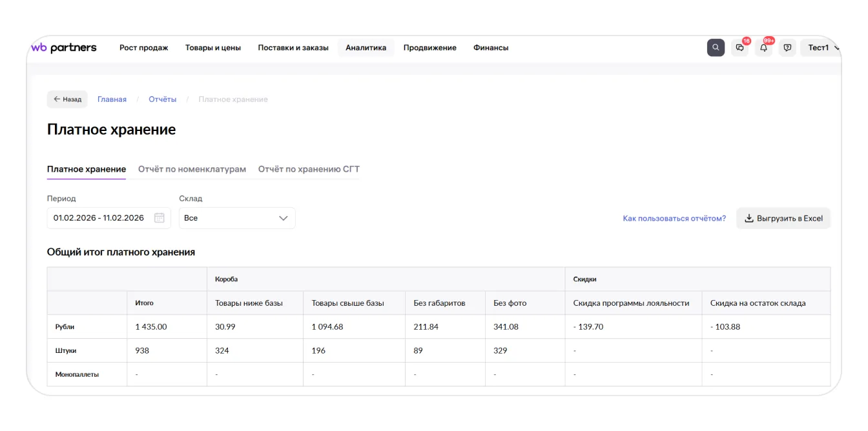This screenshot has height=431, width=868.
Task: Open the calendar icon in Период field
Action: pyautogui.click(x=160, y=218)
